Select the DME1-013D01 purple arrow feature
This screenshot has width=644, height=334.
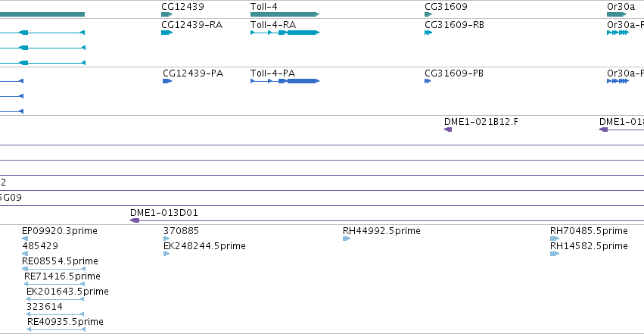(x=135, y=220)
